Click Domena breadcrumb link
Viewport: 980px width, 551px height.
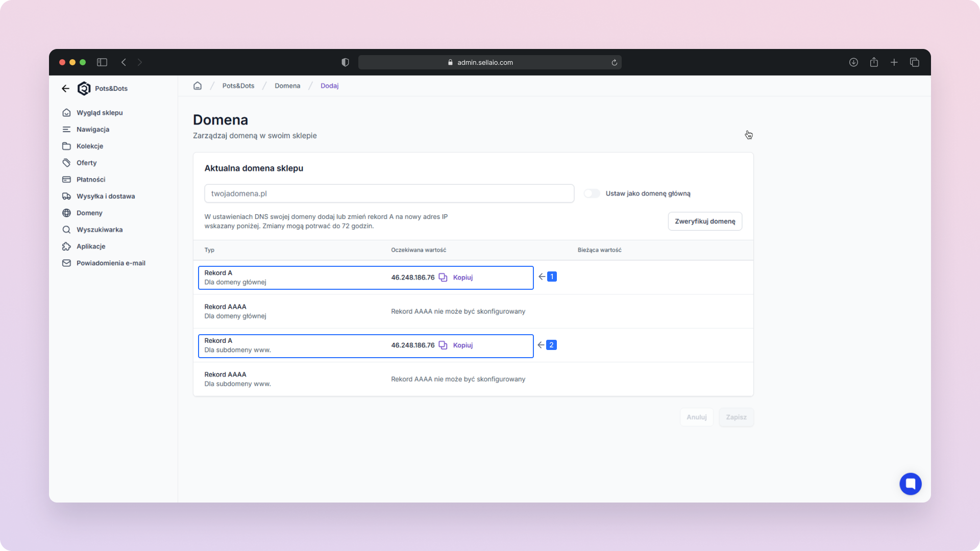click(287, 86)
